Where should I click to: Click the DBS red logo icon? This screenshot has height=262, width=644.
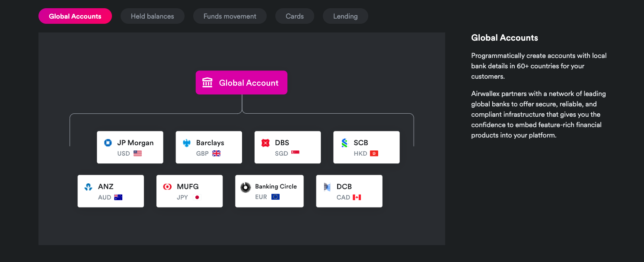[x=265, y=143]
